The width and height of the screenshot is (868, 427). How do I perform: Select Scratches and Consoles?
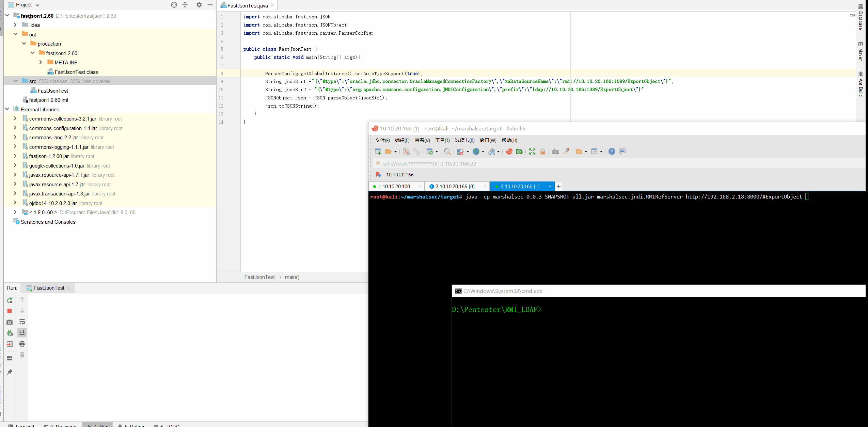pos(48,222)
